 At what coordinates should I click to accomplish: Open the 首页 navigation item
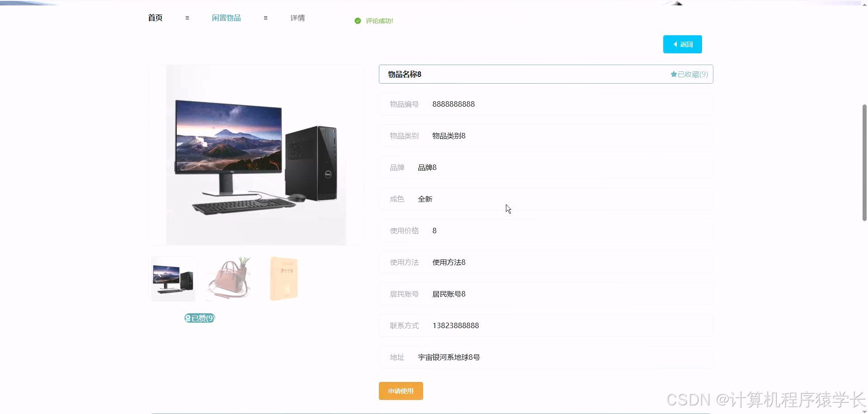click(155, 18)
